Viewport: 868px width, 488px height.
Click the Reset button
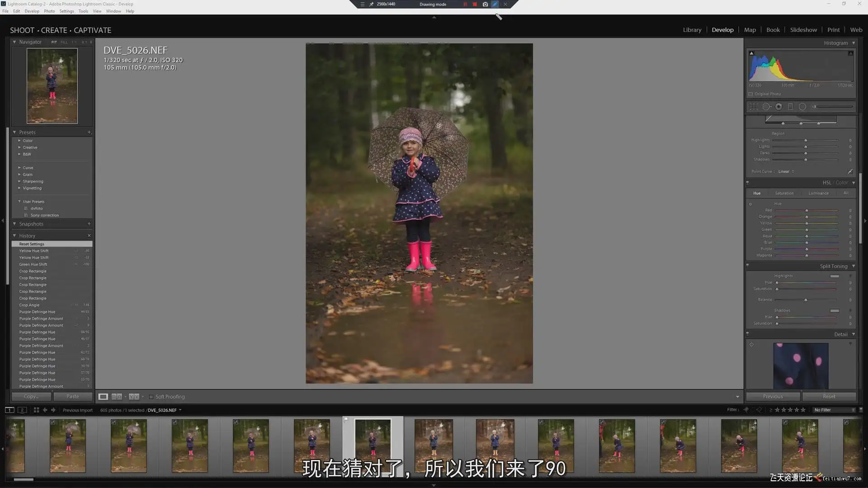click(x=829, y=397)
